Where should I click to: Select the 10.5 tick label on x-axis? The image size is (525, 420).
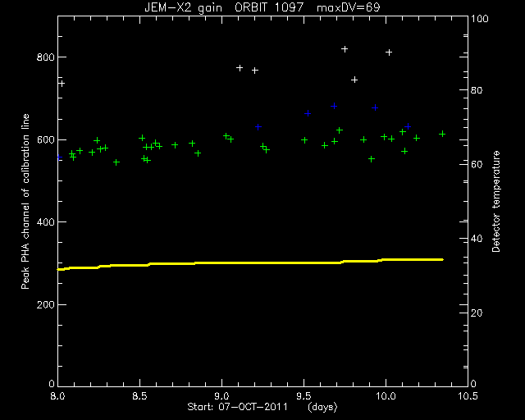pyautogui.click(x=468, y=396)
